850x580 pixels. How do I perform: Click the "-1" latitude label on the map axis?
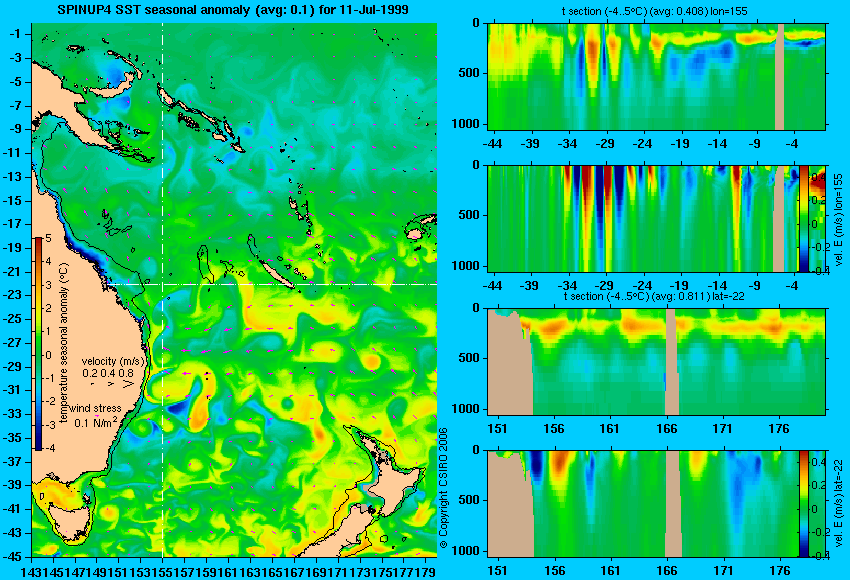[x=15, y=34]
